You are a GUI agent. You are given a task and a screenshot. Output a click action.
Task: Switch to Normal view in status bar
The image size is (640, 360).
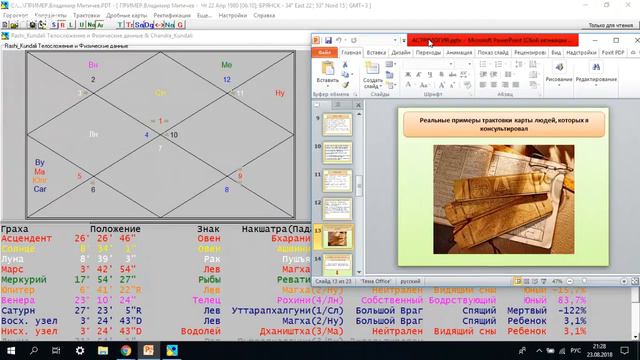(518, 281)
